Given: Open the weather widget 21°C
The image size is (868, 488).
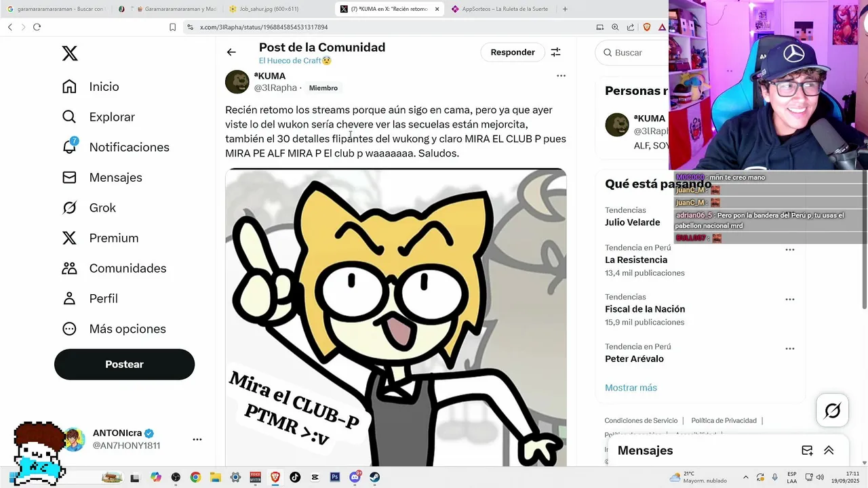Looking at the screenshot, I should (697, 477).
